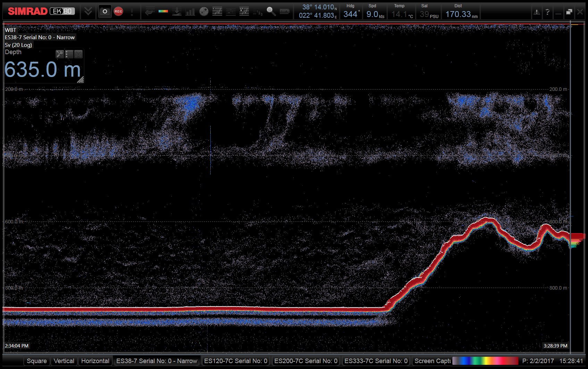This screenshot has width=588, height=369.
Task: Switch to ES120-7C channel tab
Action: [x=235, y=361]
